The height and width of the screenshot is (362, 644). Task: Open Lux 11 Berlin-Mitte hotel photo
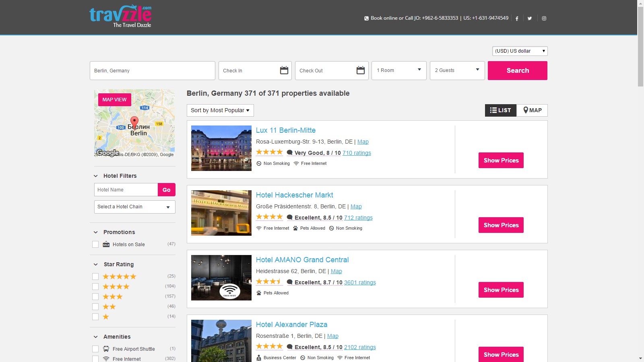(x=221, y=148)
